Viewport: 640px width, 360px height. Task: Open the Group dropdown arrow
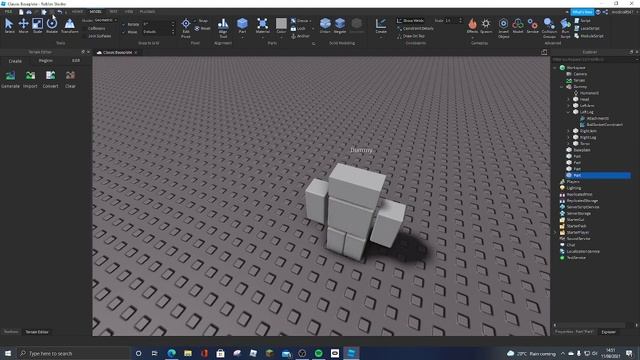point(311,21)
